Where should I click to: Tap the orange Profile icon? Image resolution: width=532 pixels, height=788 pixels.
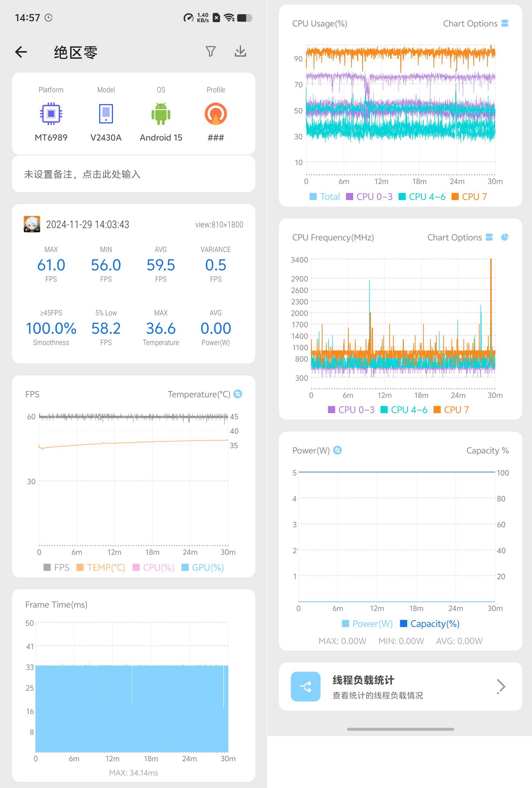[216, 113]
